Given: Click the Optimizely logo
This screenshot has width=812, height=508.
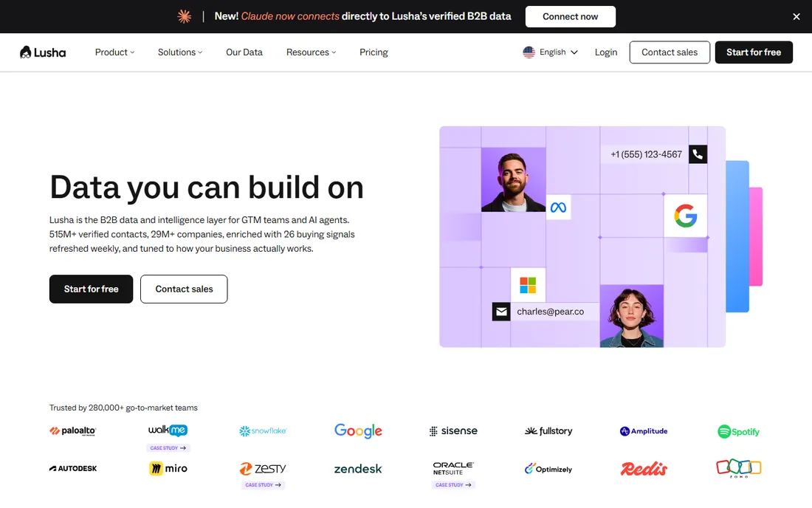Looking at the screenshot, I should pos(548,469).
